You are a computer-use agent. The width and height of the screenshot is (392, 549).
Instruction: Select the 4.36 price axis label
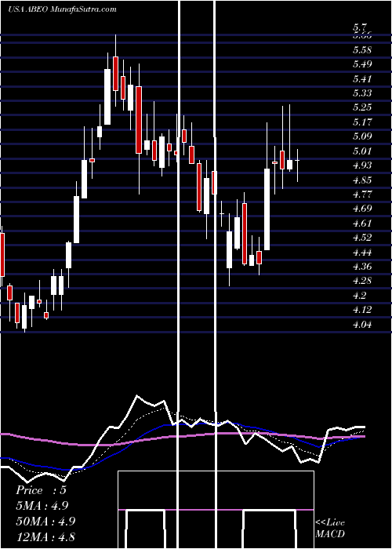pos(362,267)
